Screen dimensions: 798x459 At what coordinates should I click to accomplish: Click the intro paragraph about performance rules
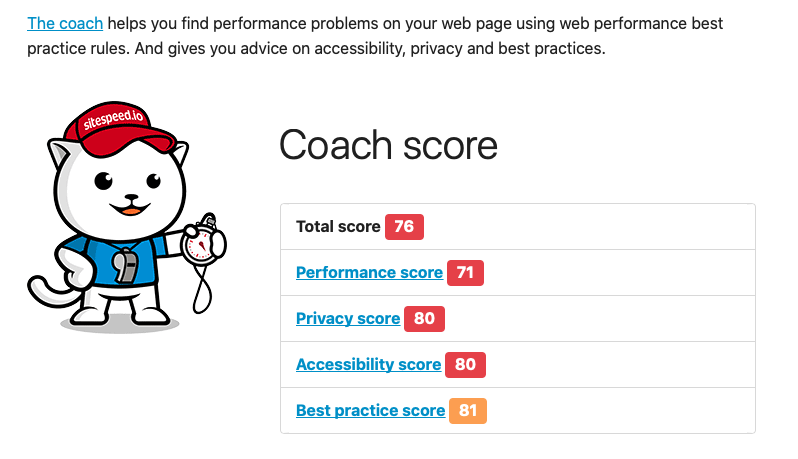[x=375, y=36]
